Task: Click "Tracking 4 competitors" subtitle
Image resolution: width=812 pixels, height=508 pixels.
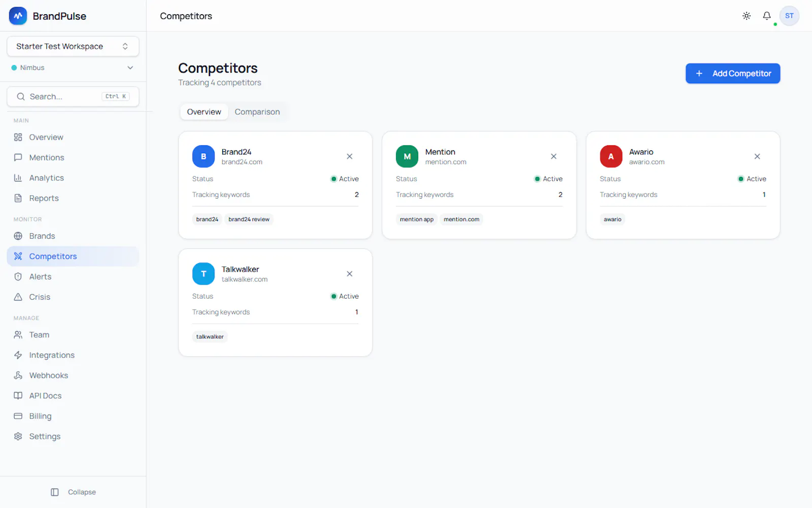Action: (220, 82)
